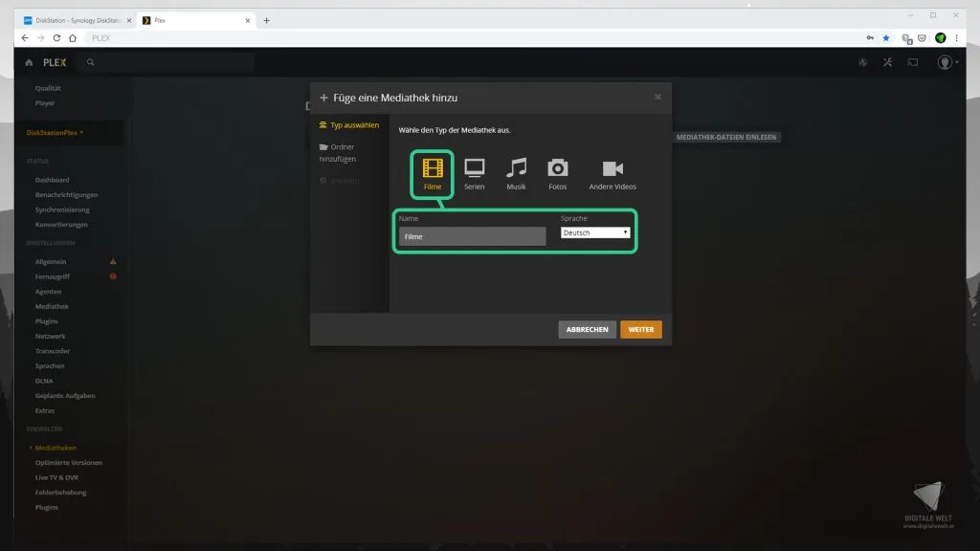Select Andere Videos library type
980x551 pixels.
point(612,174)
